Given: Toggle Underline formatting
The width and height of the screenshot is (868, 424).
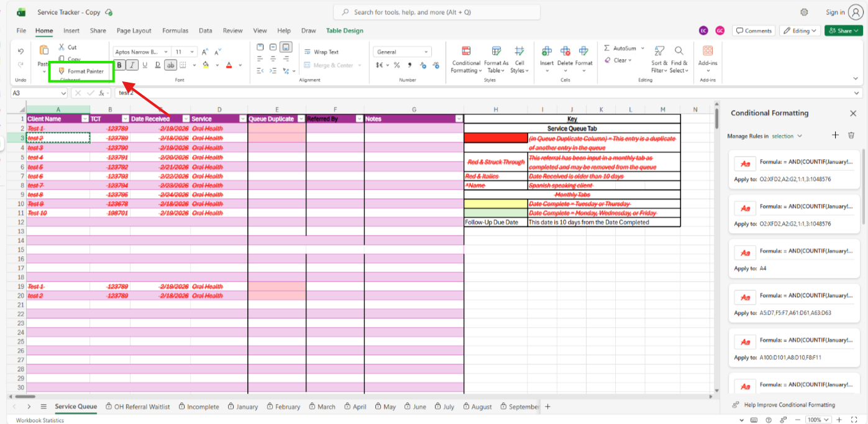Looking at the screenshot, I should pyautogui.click(x=145, y=65).
